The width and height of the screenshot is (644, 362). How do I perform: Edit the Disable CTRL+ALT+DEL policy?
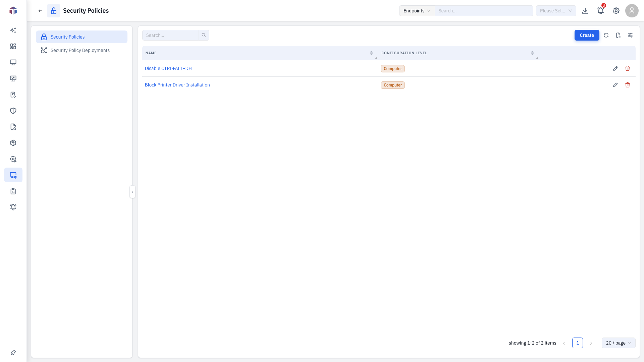point(615,68)
